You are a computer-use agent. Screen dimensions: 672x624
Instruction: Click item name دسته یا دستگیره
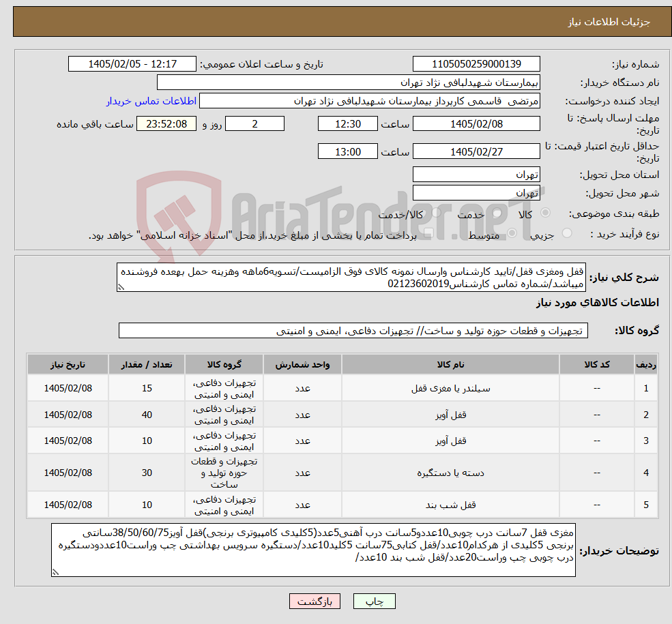[450, 473]
